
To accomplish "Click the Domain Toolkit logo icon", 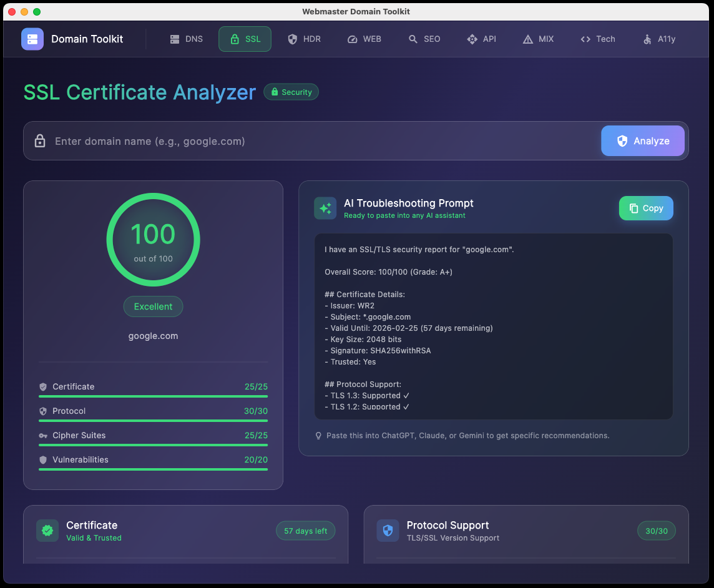I will [x=32, y=39].
